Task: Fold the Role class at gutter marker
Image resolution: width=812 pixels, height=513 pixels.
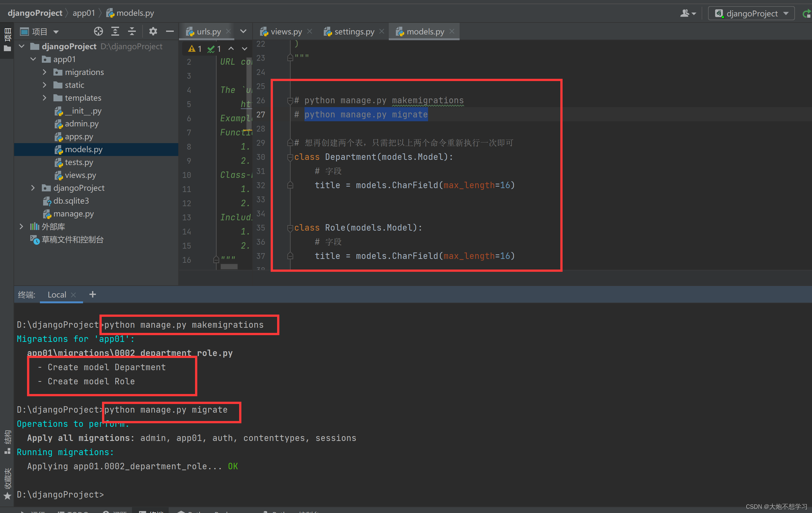Action: 290,228
